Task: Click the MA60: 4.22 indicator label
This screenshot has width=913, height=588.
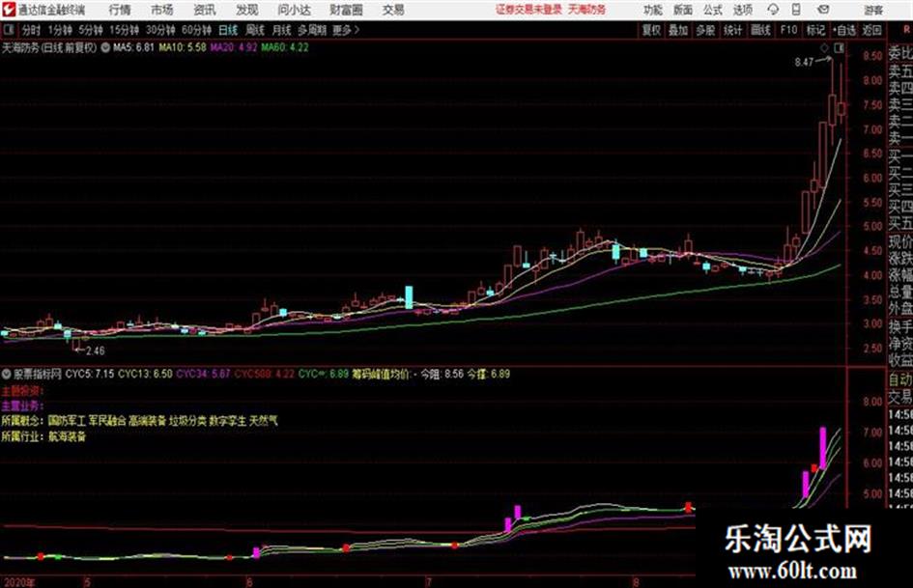Action: coord(285,47)
